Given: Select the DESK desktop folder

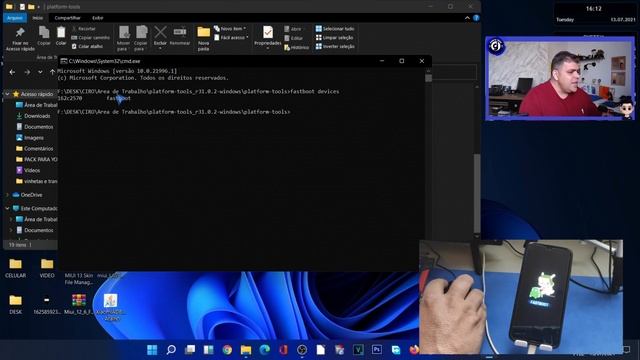Looking at the screenshot, I should pos(16,304).
